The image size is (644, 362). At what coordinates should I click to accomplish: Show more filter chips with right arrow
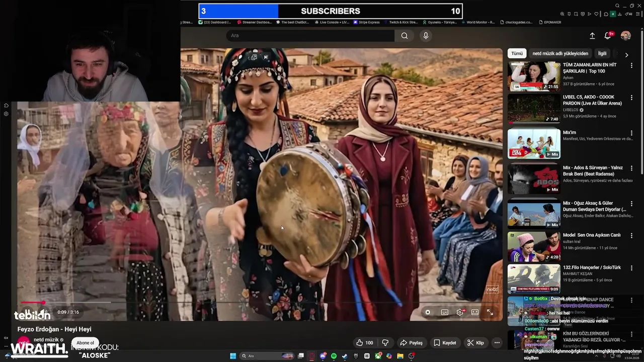626,55
